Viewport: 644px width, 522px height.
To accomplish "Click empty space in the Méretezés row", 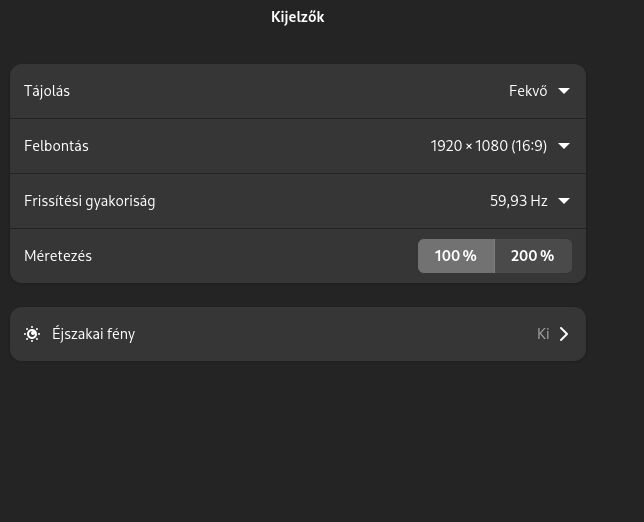I will (x=255, y=256).
